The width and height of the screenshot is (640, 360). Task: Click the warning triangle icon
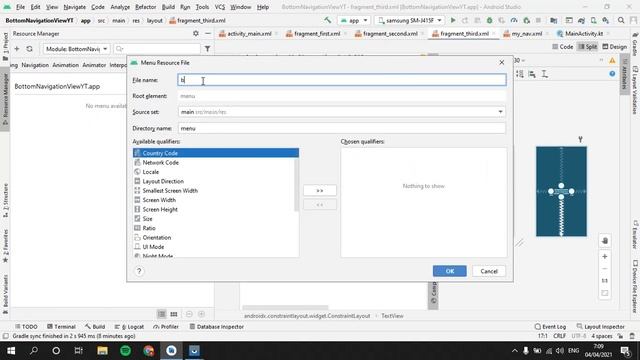point(612,60)
